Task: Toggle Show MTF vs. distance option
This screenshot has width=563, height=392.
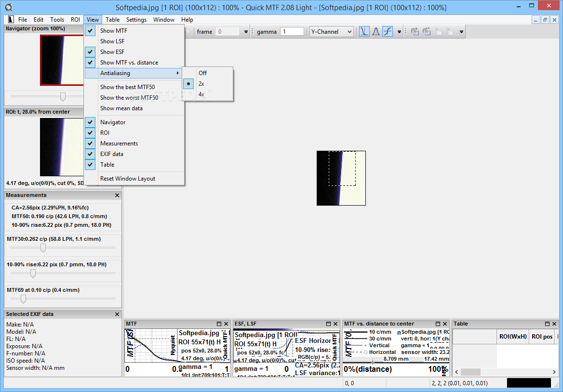Action: point(134,63)
